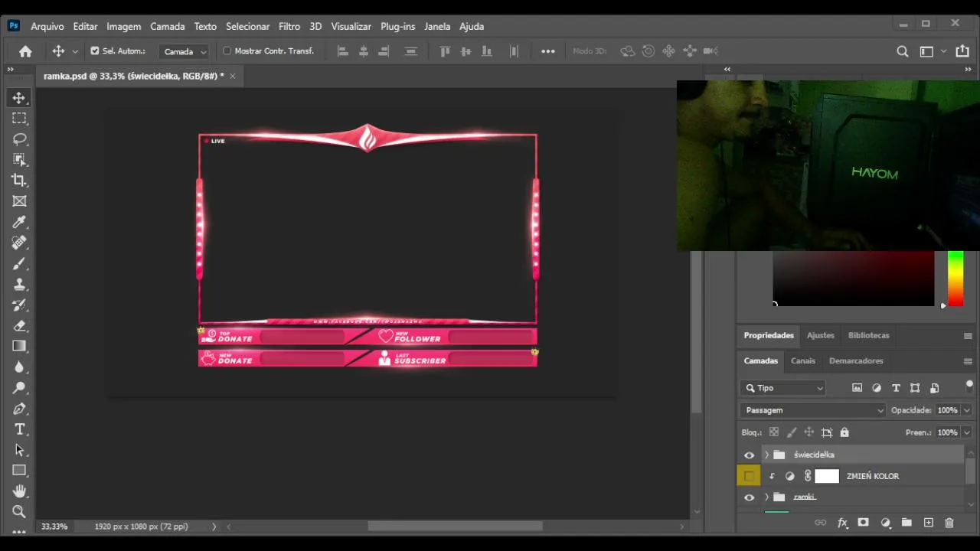Open the Search magnifier in options bar

point(903,51)
